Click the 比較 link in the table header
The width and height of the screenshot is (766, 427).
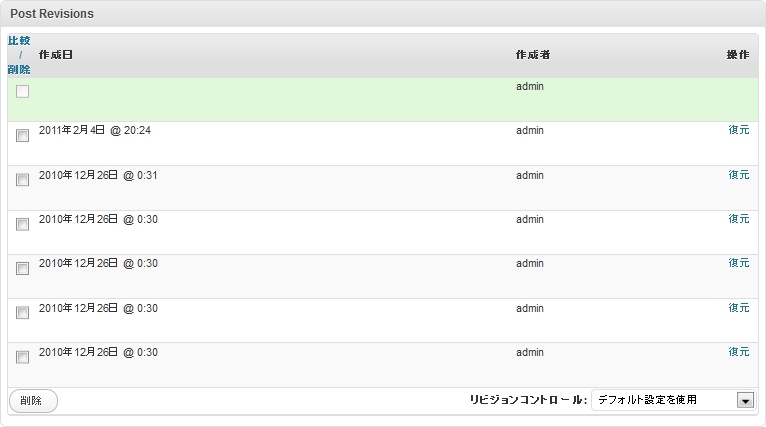19,41
